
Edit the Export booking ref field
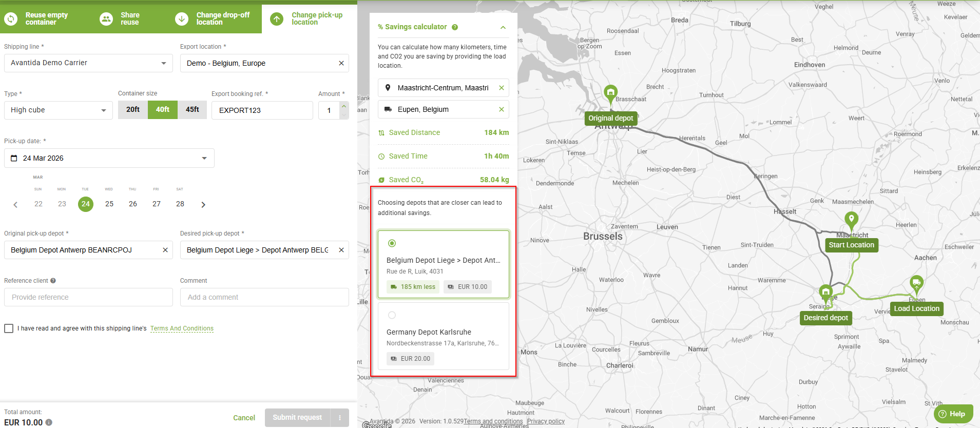262,110
